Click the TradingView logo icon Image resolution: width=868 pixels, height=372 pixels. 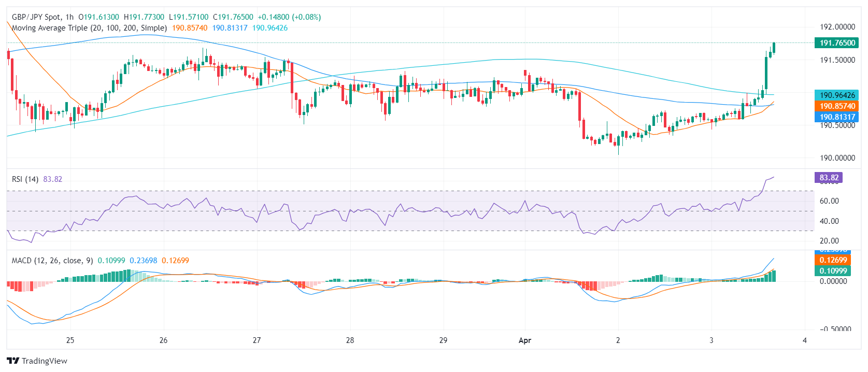(x=13, y=361)
